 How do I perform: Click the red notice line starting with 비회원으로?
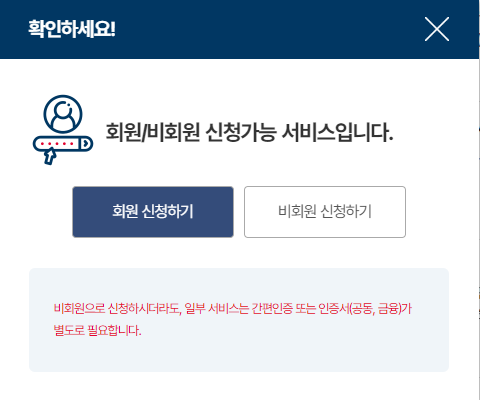point(233,309)
